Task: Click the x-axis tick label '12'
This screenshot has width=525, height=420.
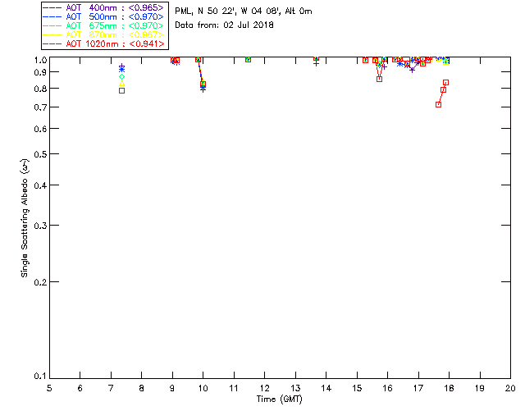Action: (x=264, y=388)
